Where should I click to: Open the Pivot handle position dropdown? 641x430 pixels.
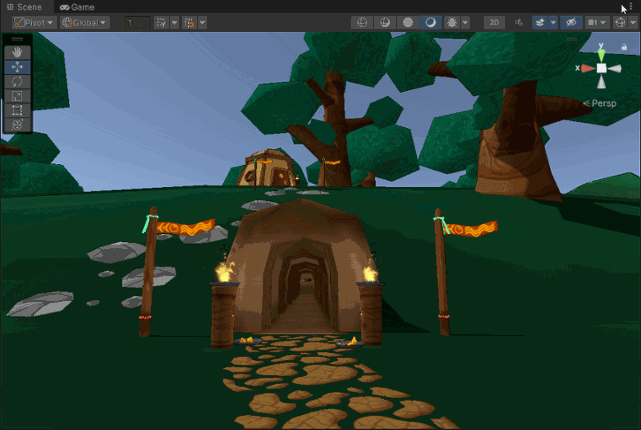click(34, 22)
